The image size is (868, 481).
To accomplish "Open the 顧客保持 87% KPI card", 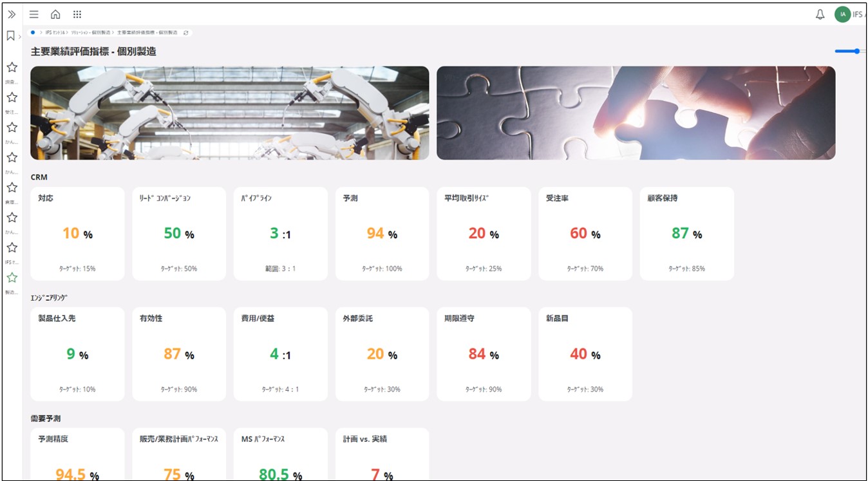I will pyautogui.click(x=686, y=234).
